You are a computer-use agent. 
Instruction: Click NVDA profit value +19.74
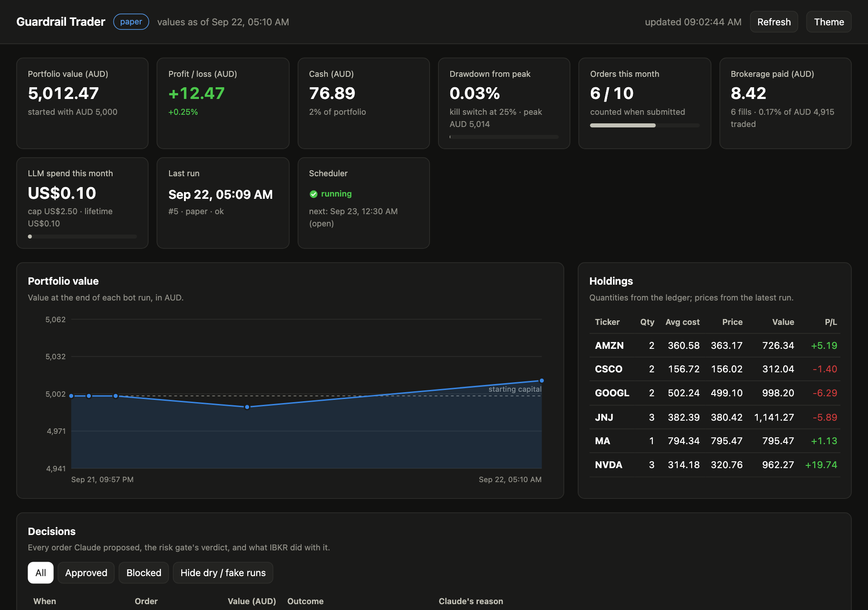pyautogui.click(x=821, y=465)
